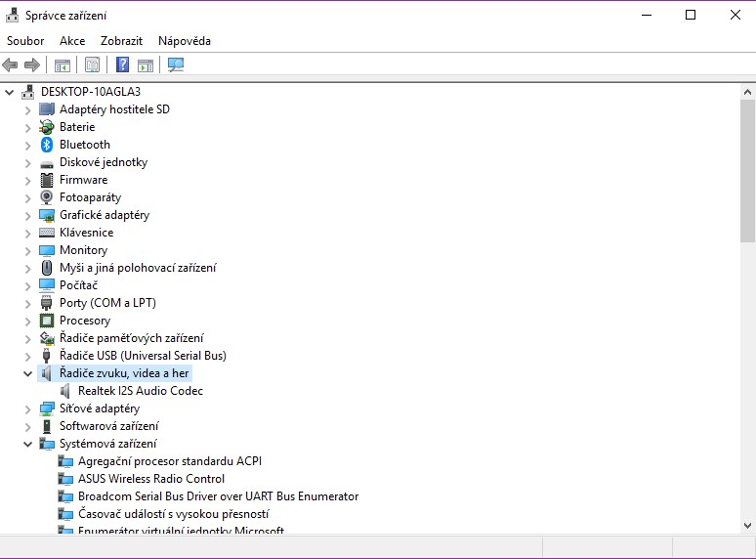The image size is (756, 559).
Task: Select the Počítač category label
Action: (78, 285)
